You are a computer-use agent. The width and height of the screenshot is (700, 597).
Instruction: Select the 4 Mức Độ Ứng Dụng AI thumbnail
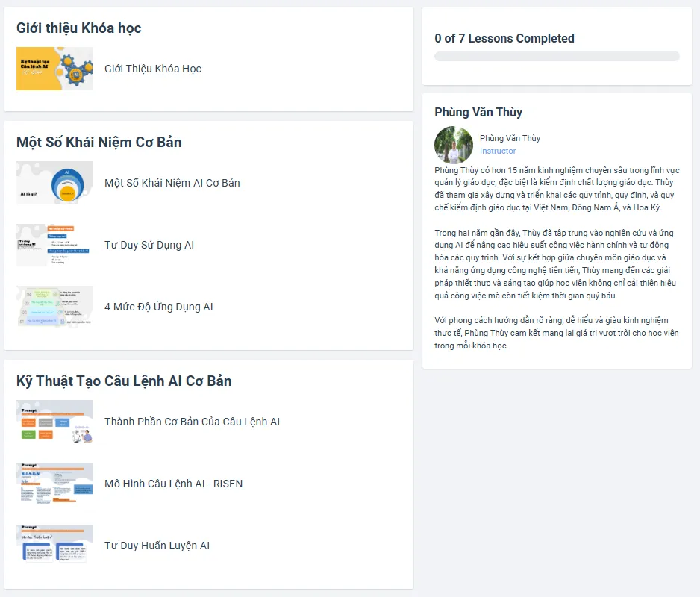[x=54, y=307]
